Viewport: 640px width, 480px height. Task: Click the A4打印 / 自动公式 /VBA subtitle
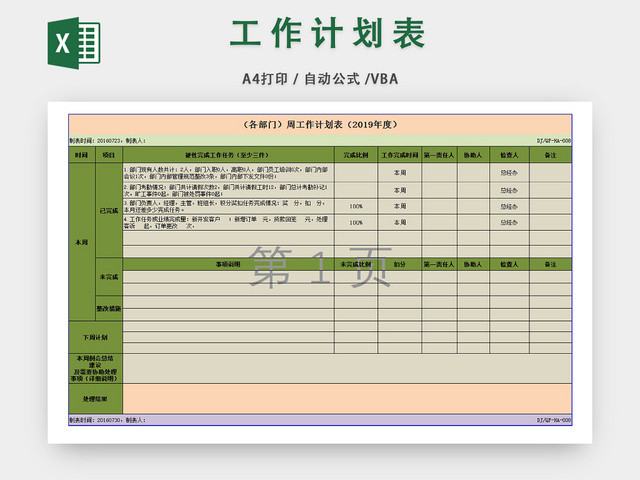pos(320,79)
